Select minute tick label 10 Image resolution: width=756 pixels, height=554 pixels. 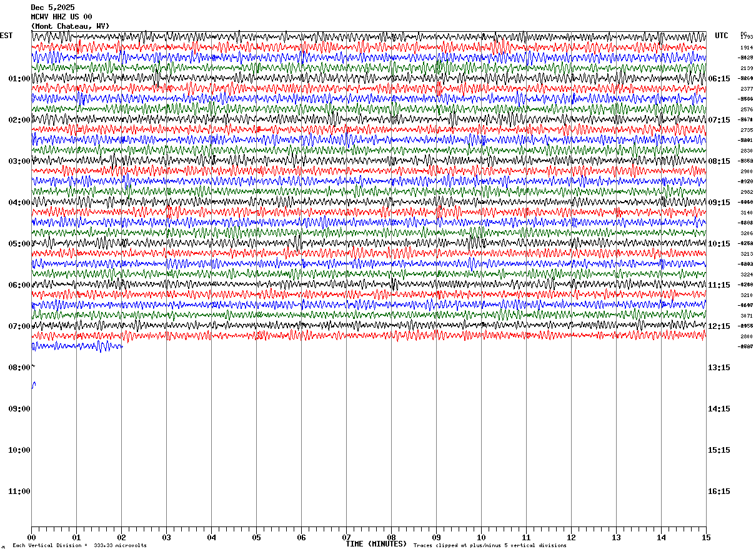(482, 538)
